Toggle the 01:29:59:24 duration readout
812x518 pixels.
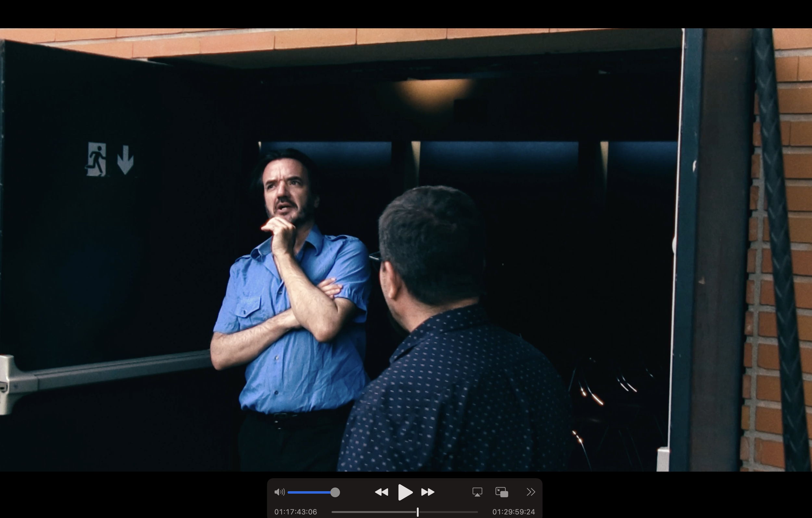click(x=513, y=512)
